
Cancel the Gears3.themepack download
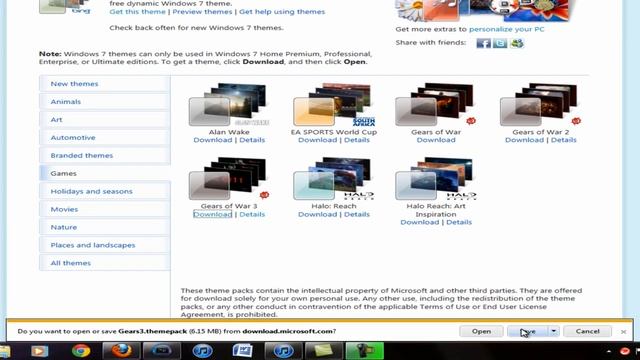(587, 331)
